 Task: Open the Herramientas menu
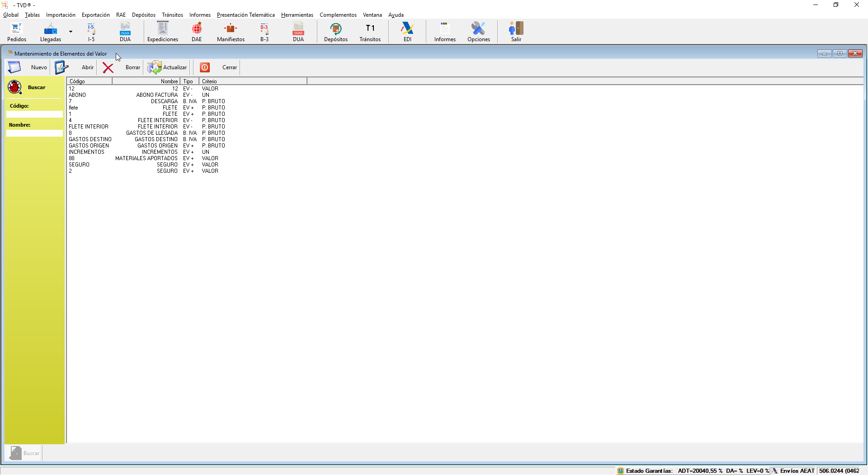point(297,15)
